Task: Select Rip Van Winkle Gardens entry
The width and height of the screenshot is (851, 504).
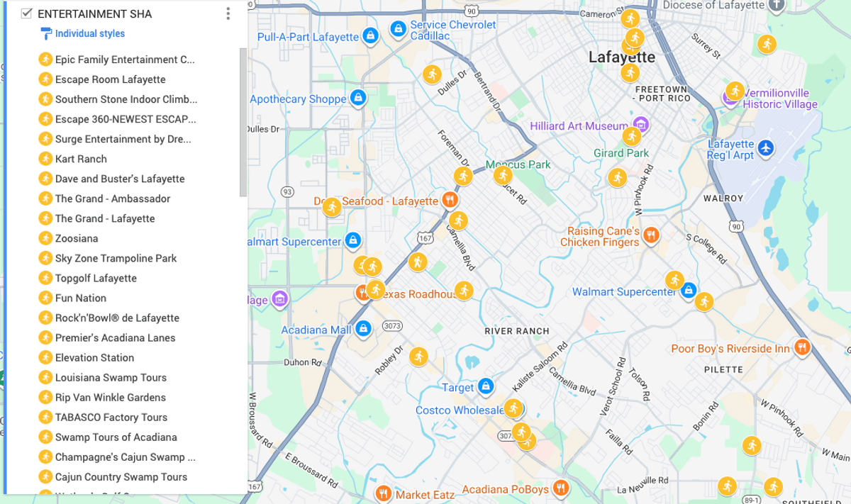Action: click(x=110, y=397)
